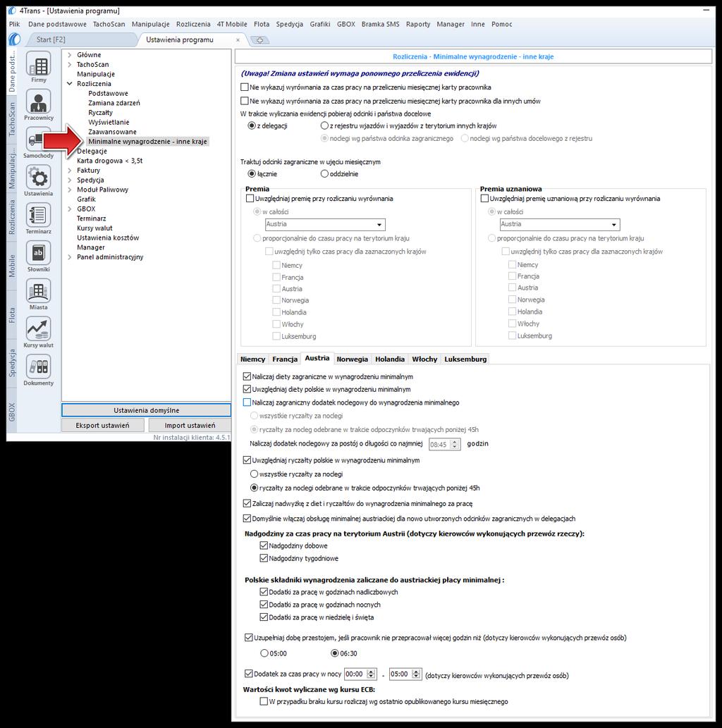Screen dimensions: 722x728
Task: Select the z rejestru wjazdów i wyjazdów radio
Action: 324,125
